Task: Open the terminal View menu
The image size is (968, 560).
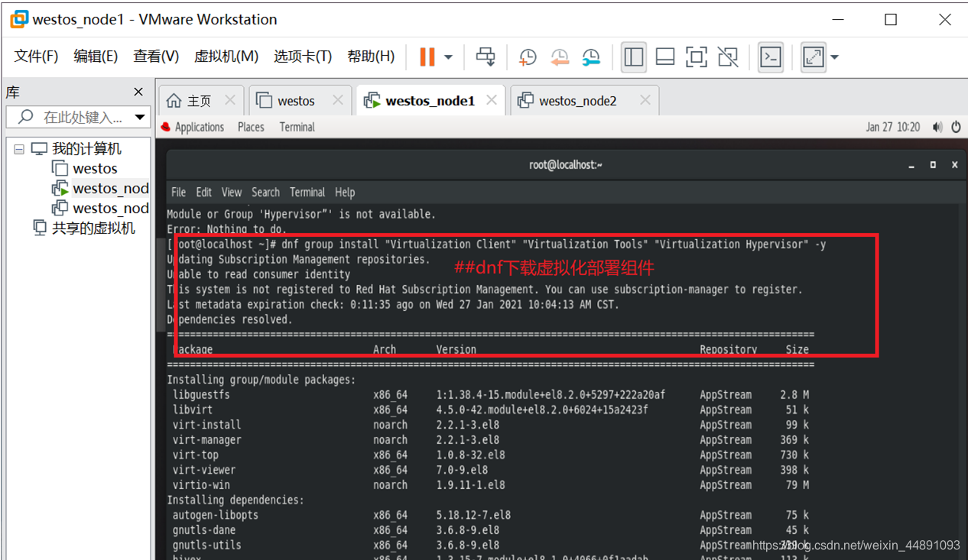Action: click(232, 192)
